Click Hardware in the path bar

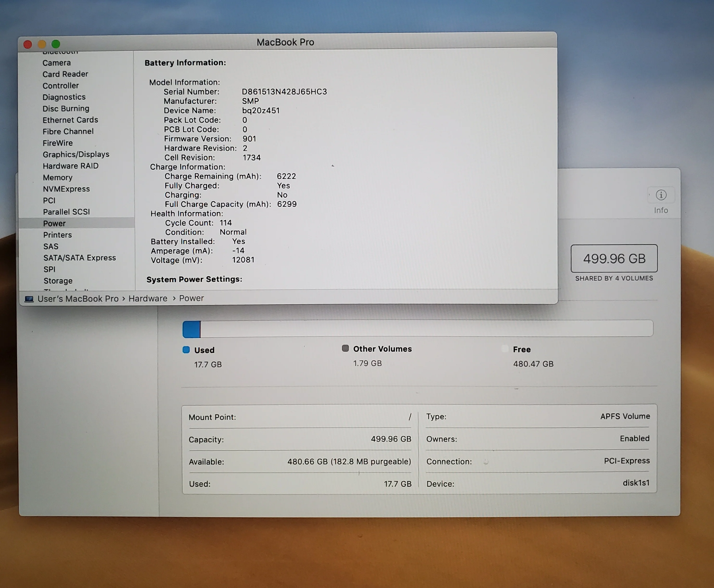point(148,299)
